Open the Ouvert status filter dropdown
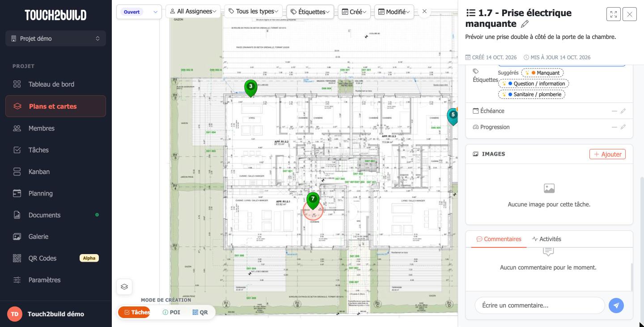644x327 pixels. [x=139, y=12]
